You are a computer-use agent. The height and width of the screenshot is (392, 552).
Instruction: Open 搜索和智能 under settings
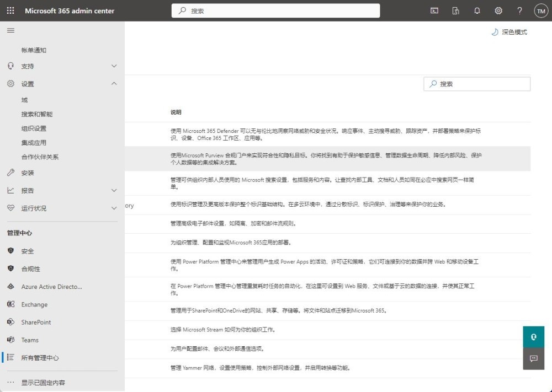[37, 114]
